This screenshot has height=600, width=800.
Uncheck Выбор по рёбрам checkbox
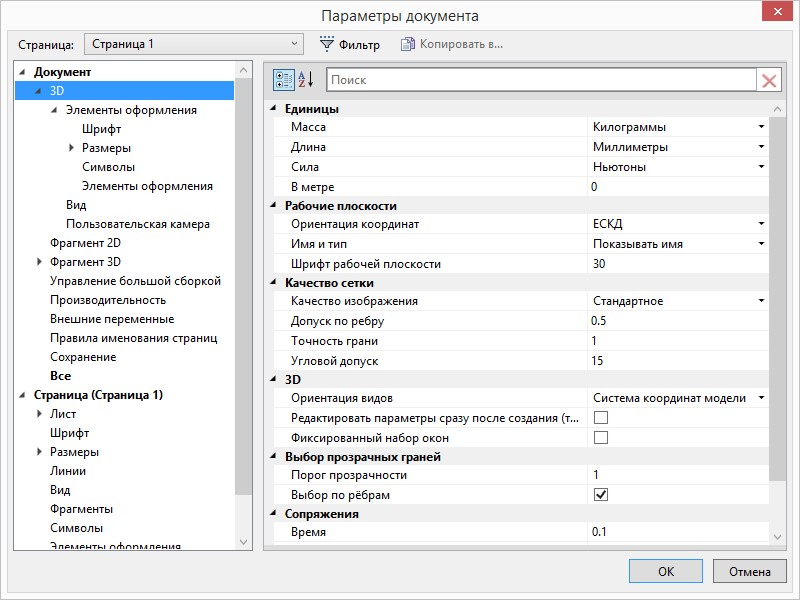click(x=601, y=495)
